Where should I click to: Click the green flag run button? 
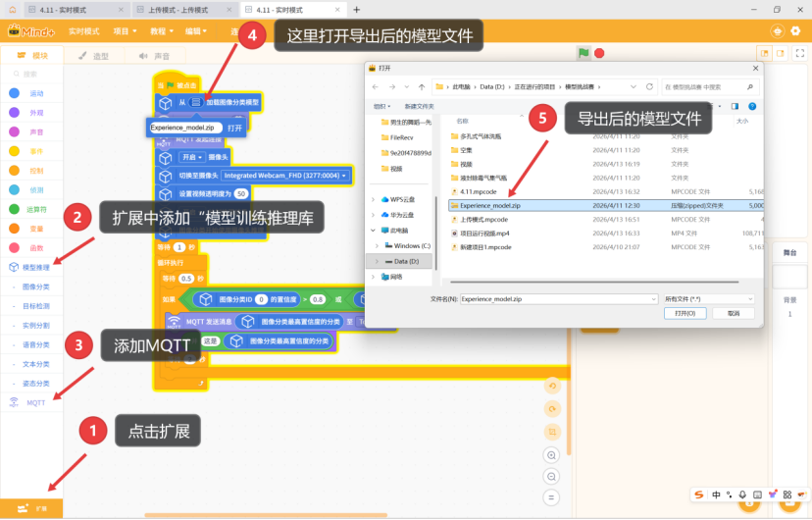[584, 53]
